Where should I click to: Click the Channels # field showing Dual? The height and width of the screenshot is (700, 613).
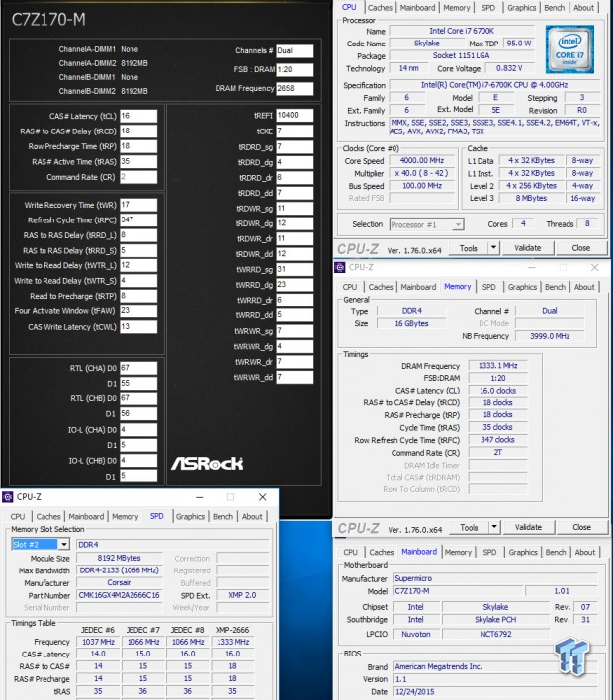point(295,50)
